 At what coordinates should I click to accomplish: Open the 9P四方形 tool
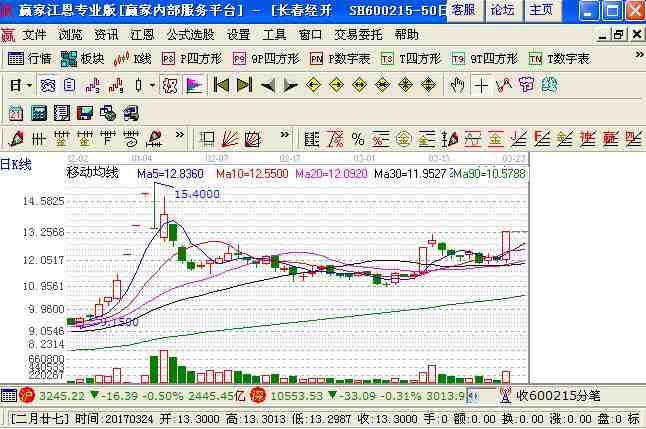[266, 59]
